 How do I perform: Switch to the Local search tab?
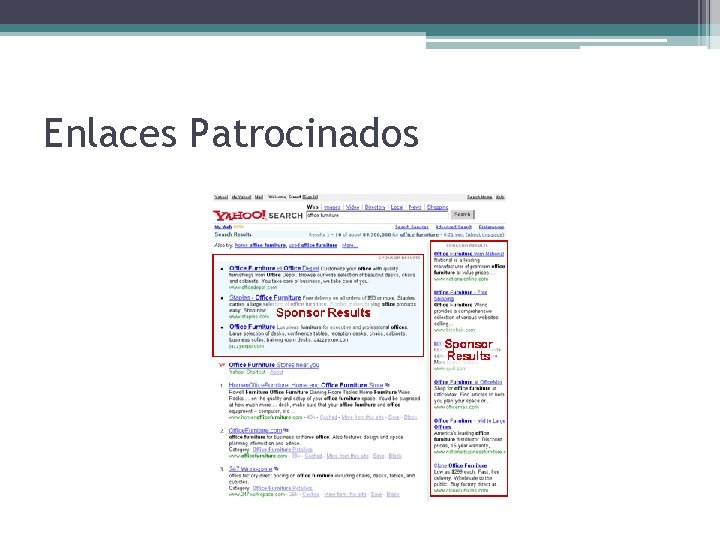397,207
